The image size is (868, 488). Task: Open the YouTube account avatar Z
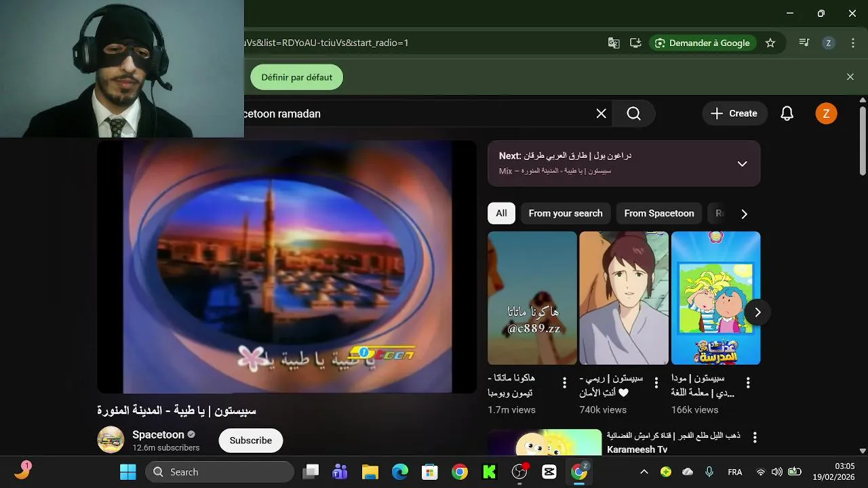(x=826, y=114)
